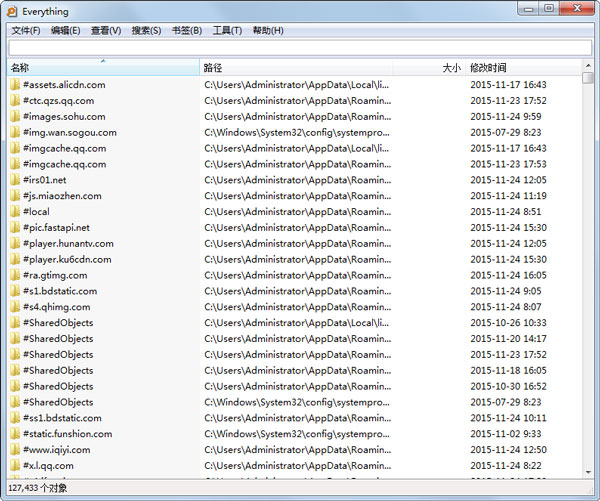Open the 文件(F) menu
Image resolution: width=600 pixels, height=501 pixels.
pyautogui.click(x=26, y=31)
